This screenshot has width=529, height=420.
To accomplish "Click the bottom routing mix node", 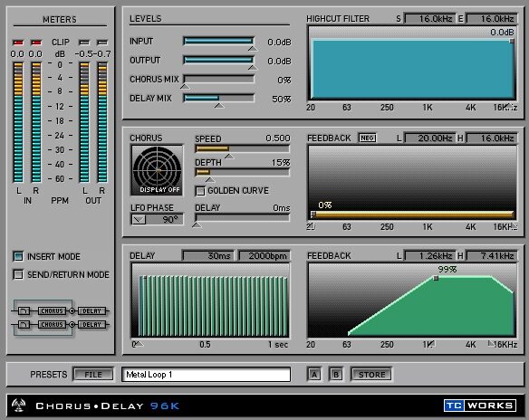I will pyautogui.click(x=72, y=325).
